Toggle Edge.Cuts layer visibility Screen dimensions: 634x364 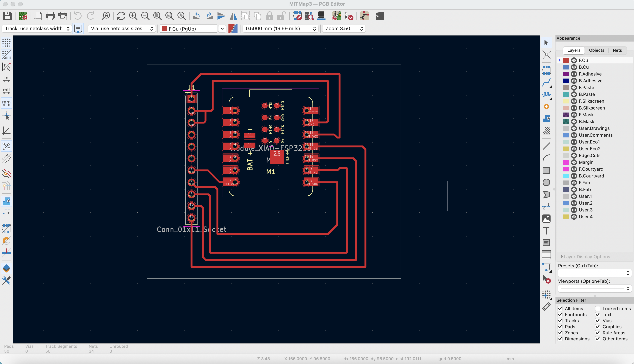click(574, 155)
